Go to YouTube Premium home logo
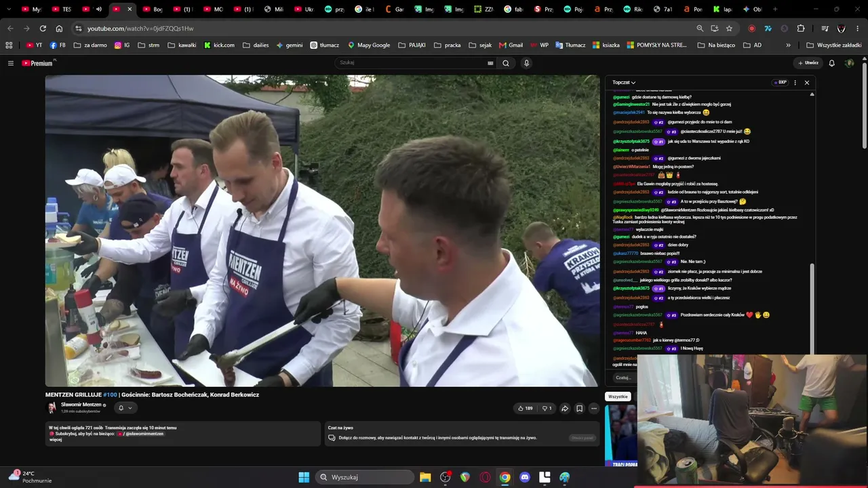868x488 pixels. 39,63
